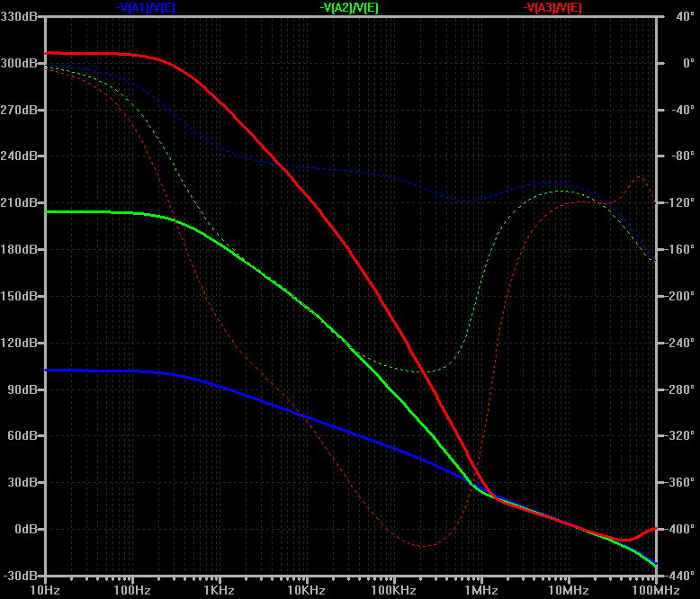Click the 100KHz frequency axis label
Image resolution: width=700 pixels, height=599 pixels.
click(x=394, y=591)
